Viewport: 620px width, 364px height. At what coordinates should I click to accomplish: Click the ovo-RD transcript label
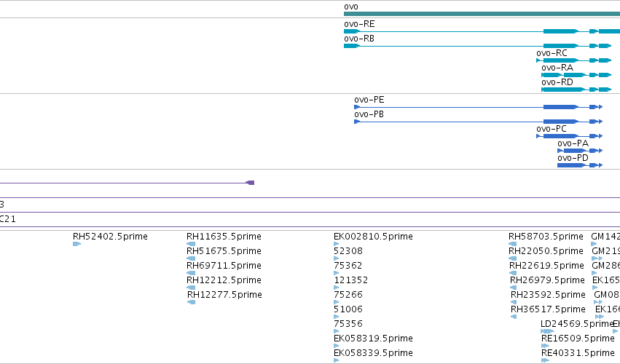pyautogui.click(x=557, y=82)
